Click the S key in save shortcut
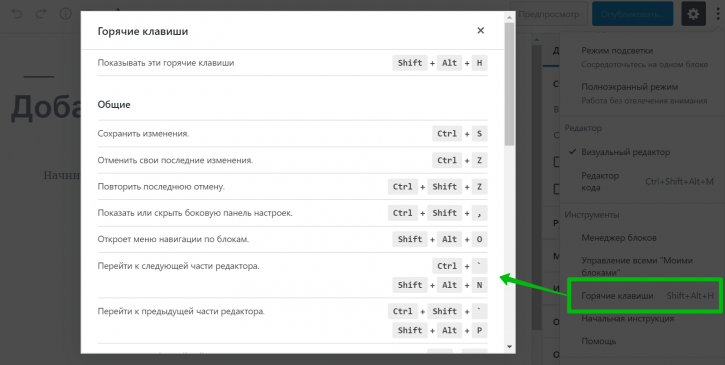Screen dimensions: 725x365 pos(479,134)
